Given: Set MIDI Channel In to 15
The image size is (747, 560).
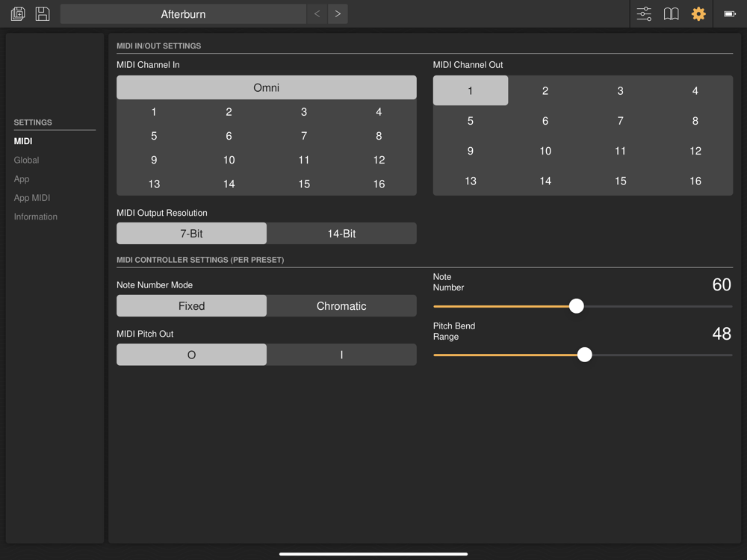Looking at the screenshot, I should tap(304, 184).
